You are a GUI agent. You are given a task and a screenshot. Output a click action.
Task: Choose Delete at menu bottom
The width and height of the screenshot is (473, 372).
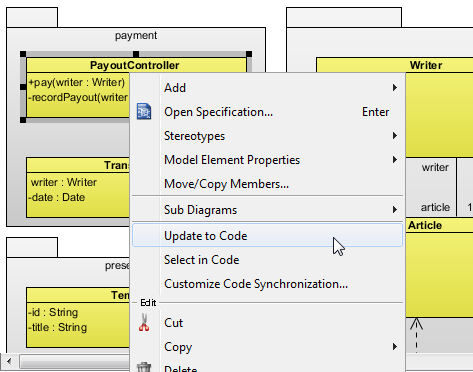coord(267,367)
